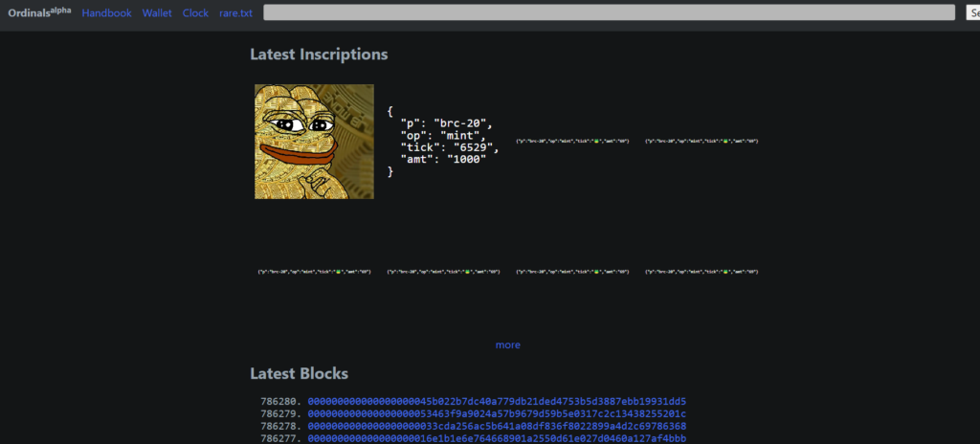Open the Handbook page
The width and height of the screenshot is (980, 444).
[107, 13]
